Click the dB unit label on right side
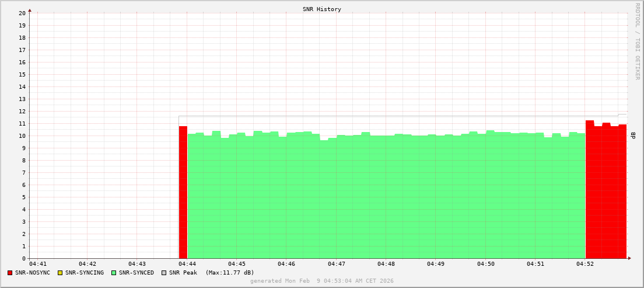Screen dimensions: 644x288 pos(633,136)
